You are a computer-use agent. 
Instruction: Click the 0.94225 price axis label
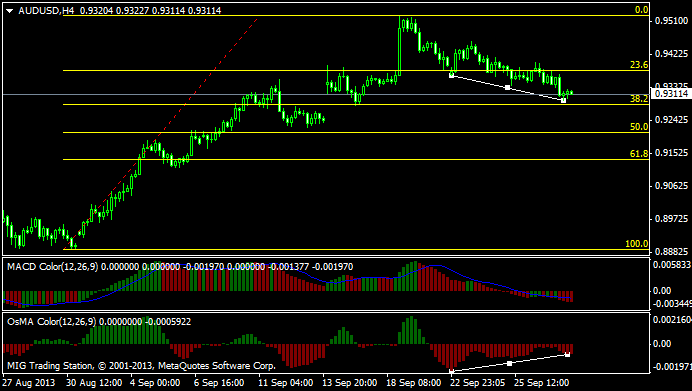(672, 54)
